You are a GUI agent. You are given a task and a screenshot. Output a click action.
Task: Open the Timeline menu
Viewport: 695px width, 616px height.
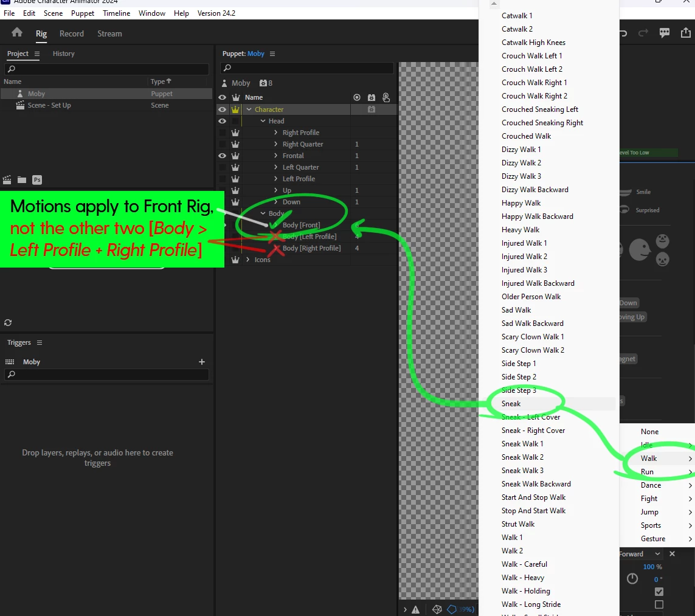[x=117, y=13]
